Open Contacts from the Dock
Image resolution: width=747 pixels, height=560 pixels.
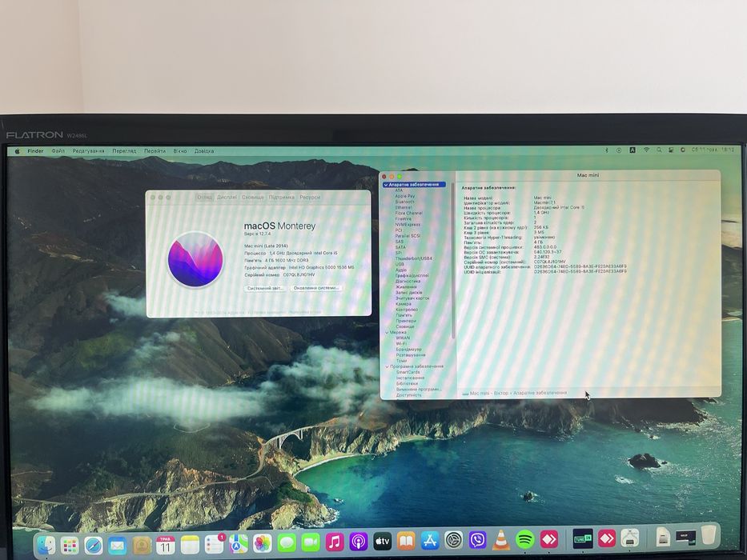pyautogui.click(x=142, y=545)
